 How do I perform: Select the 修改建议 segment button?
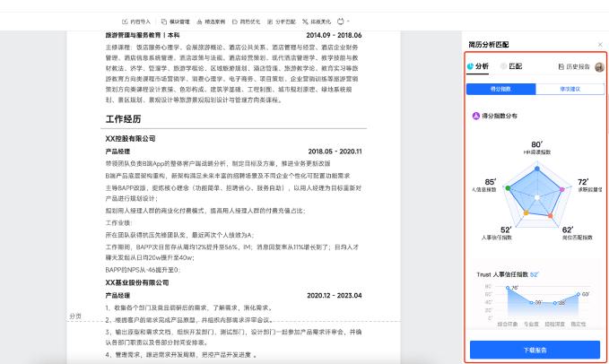[x=570, y=89]
